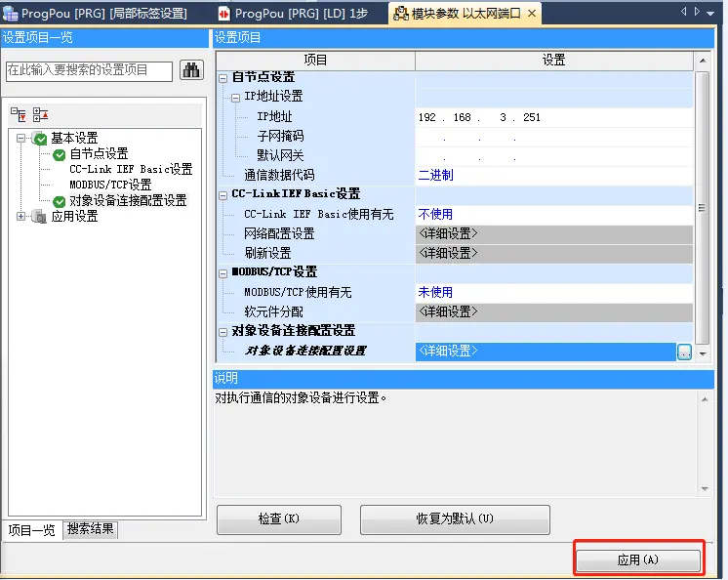Collapse the 自节点设置 section
This screenshot has width=728, height=580.
coord(222,77)
